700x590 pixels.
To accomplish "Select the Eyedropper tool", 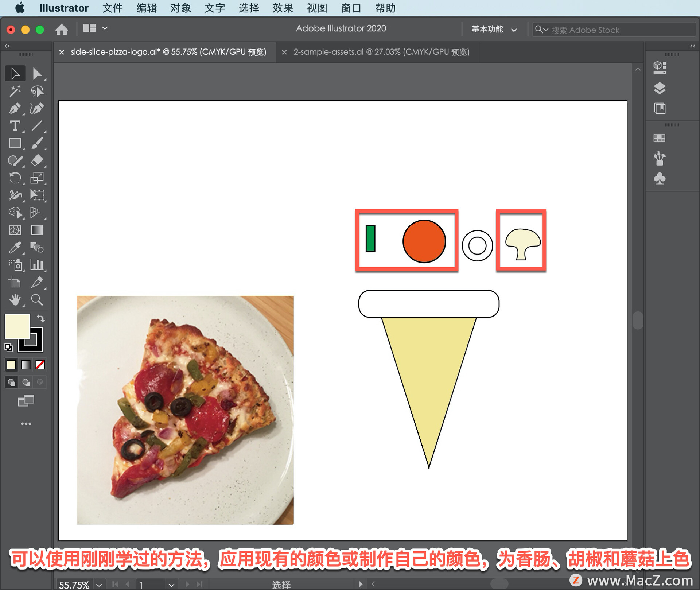I will tap(15, 248).
